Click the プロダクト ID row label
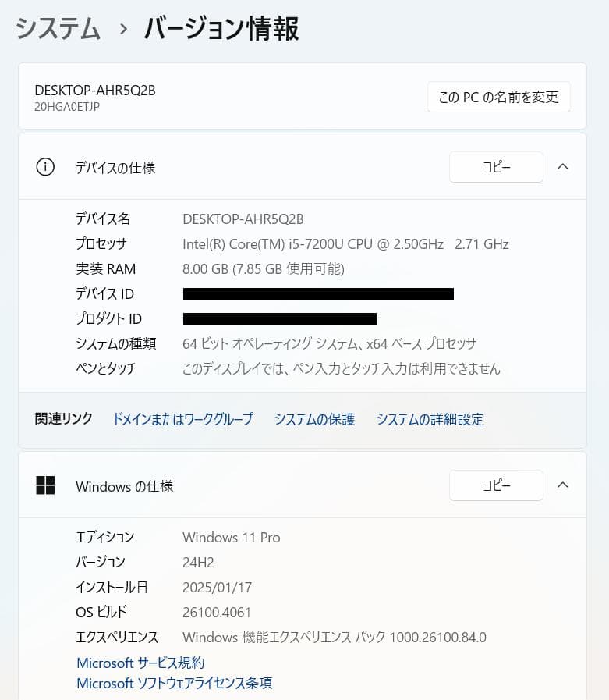 tap(109, 318)
